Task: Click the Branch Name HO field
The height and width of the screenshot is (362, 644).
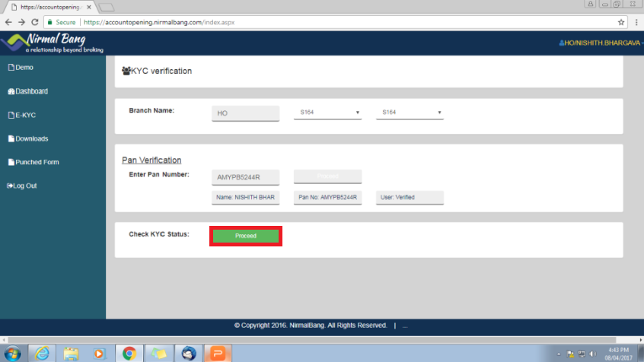Action: pos(246,113)
